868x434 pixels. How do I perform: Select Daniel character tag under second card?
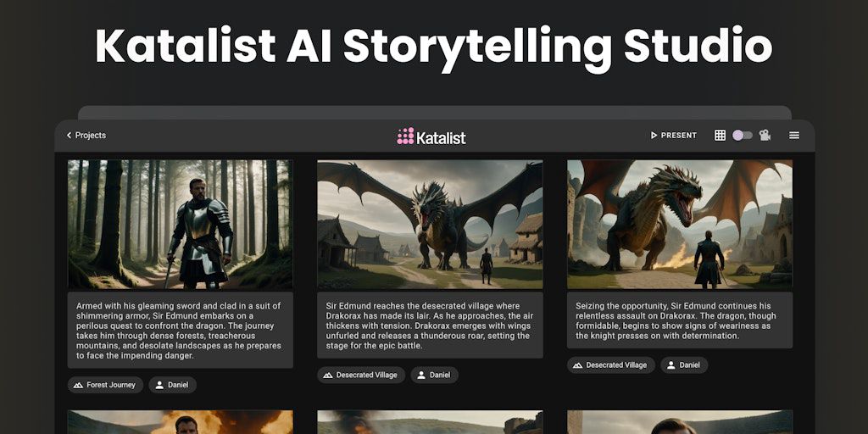point(434,375)
